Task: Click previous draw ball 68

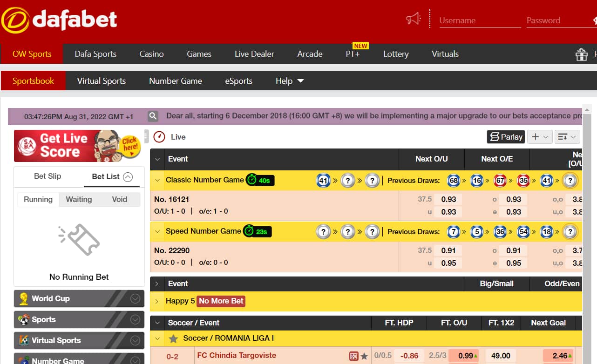Action: [454, 180]
